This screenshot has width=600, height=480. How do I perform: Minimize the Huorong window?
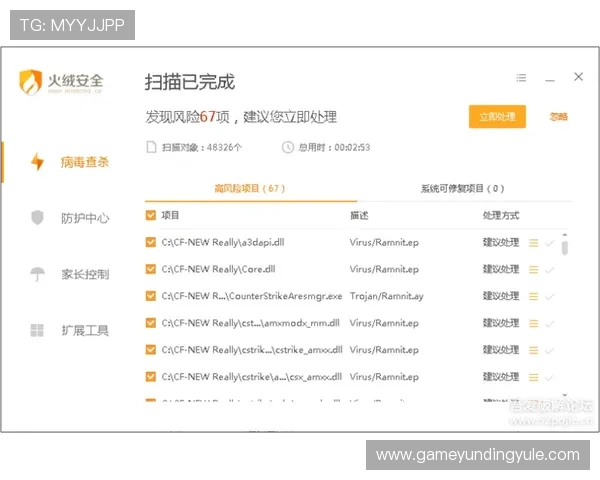(x=550, y=80)
